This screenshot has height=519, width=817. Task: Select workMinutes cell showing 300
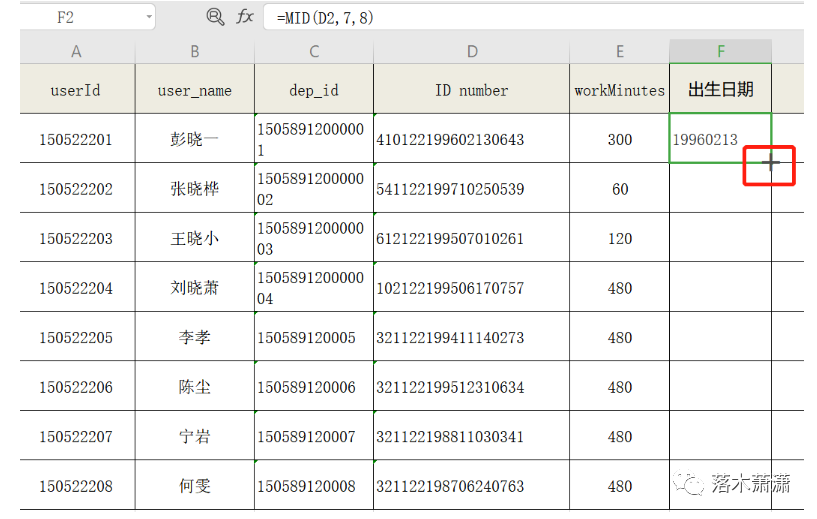pyautogui.click(x=620, y=139)
